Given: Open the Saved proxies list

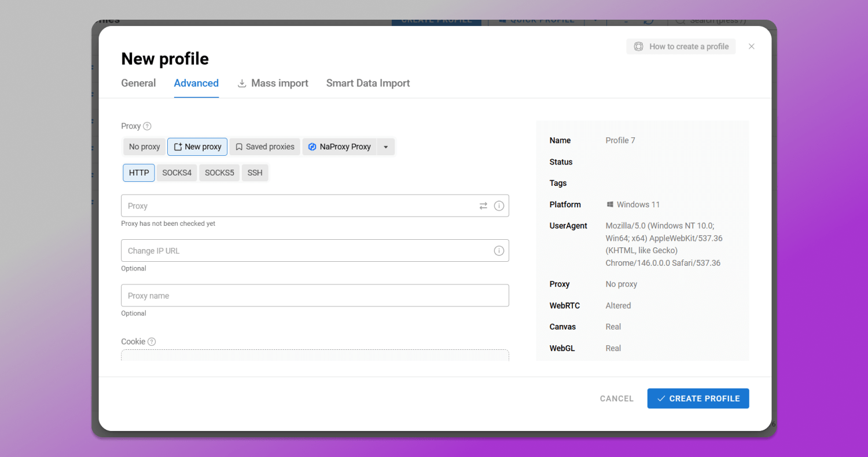Looking at the screenshot, I should pyautogui.click(x=265, y=147).
